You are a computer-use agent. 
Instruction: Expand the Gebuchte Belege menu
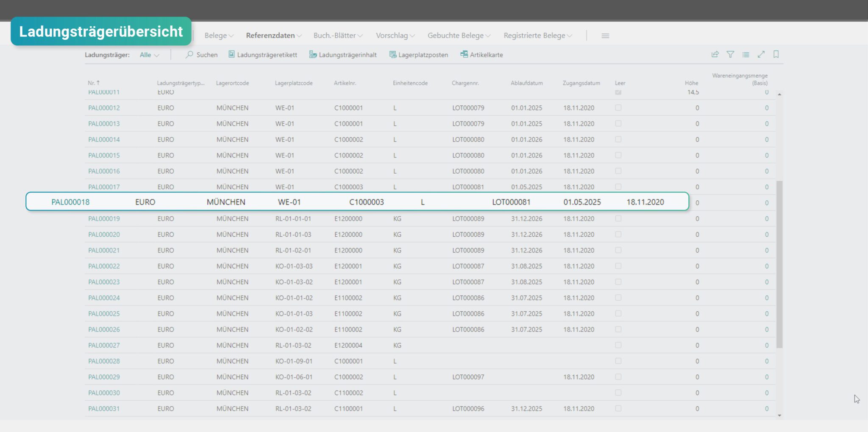point(459,36)
